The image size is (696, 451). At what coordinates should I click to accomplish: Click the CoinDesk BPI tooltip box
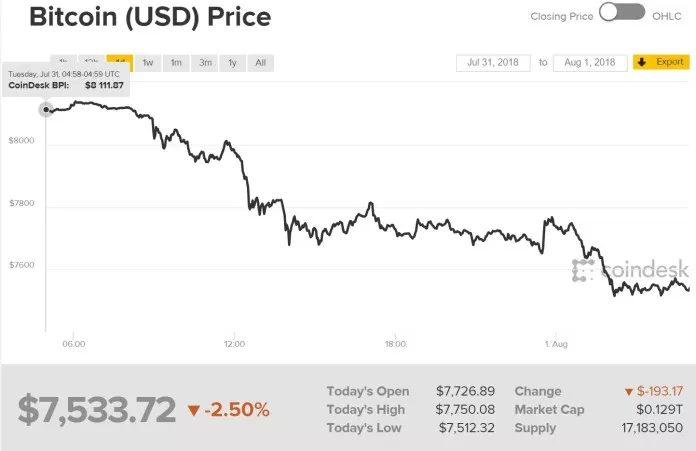(67, 79)
